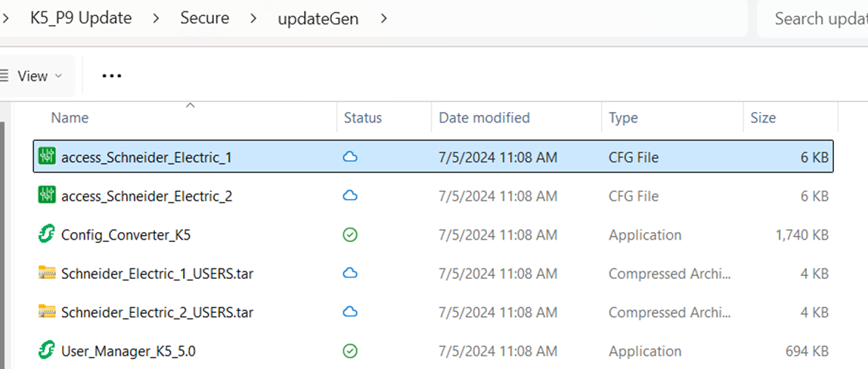Select file name Schneider_Electric_2_USERS.tar
Screen dimensions: 868x369
(x=157, y=312)
